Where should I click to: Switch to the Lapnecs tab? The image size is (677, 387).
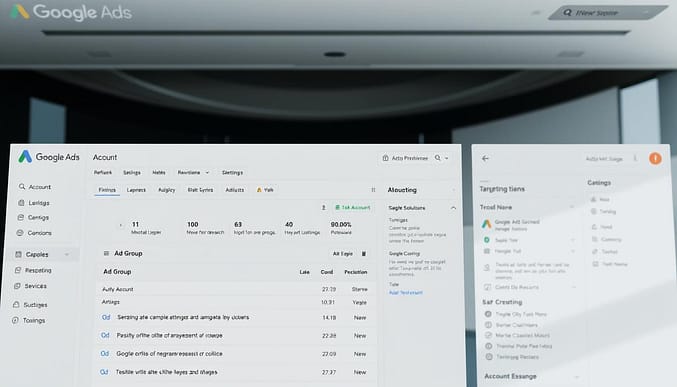point(136,190)
